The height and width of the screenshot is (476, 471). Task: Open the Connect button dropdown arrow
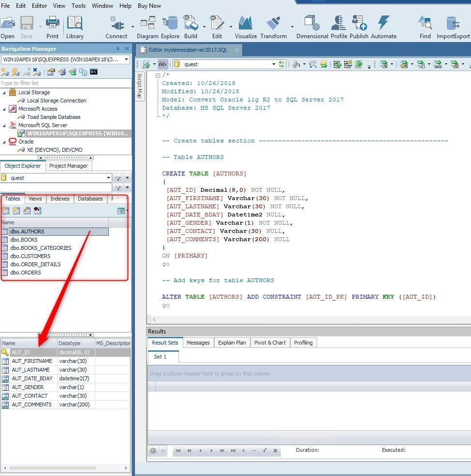click(x=132, y=27)
